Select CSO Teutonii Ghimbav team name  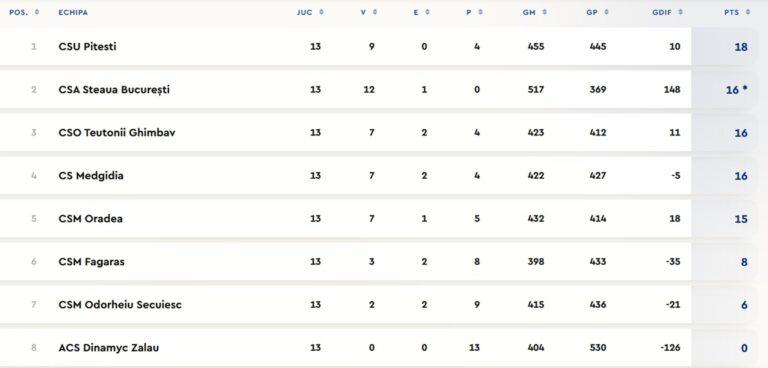click(x=117, y=133)
